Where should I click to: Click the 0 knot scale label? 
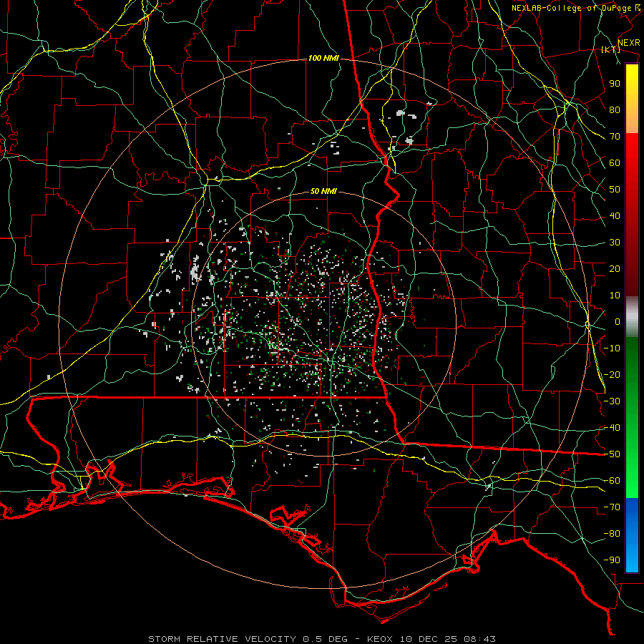pos(618,322)
